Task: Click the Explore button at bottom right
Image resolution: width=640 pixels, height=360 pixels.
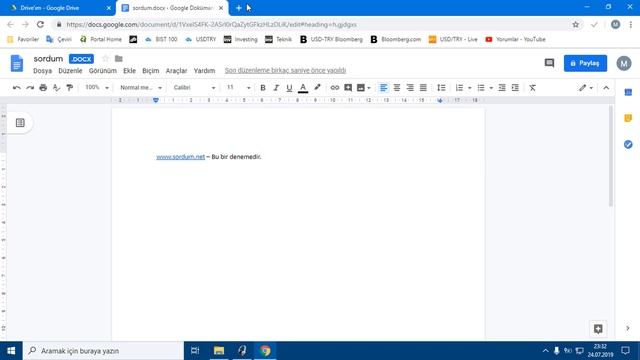Action: (598, 329)
